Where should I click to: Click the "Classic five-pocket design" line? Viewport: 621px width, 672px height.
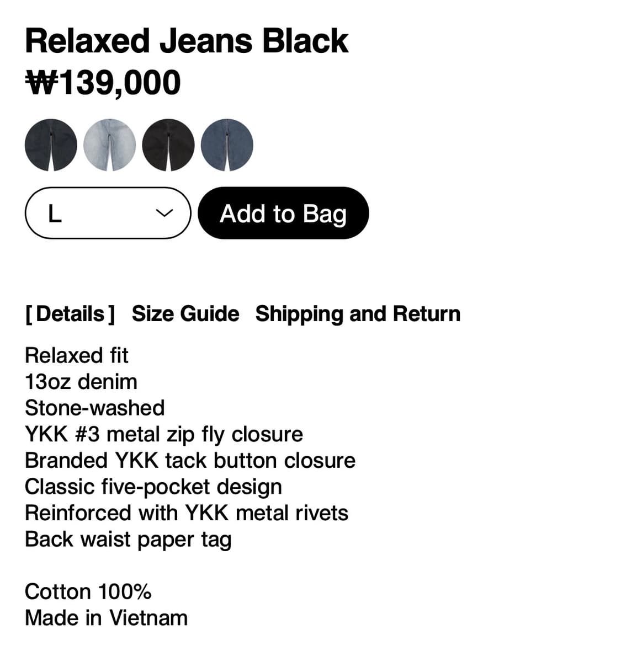click(x=153, y=487)
